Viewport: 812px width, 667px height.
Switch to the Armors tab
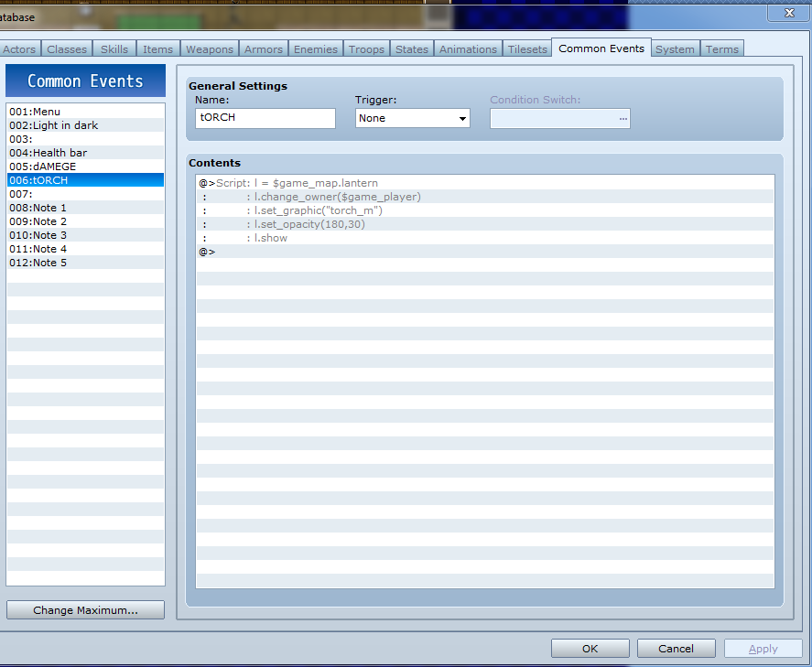pyautogui.click(x=264, y=49)
